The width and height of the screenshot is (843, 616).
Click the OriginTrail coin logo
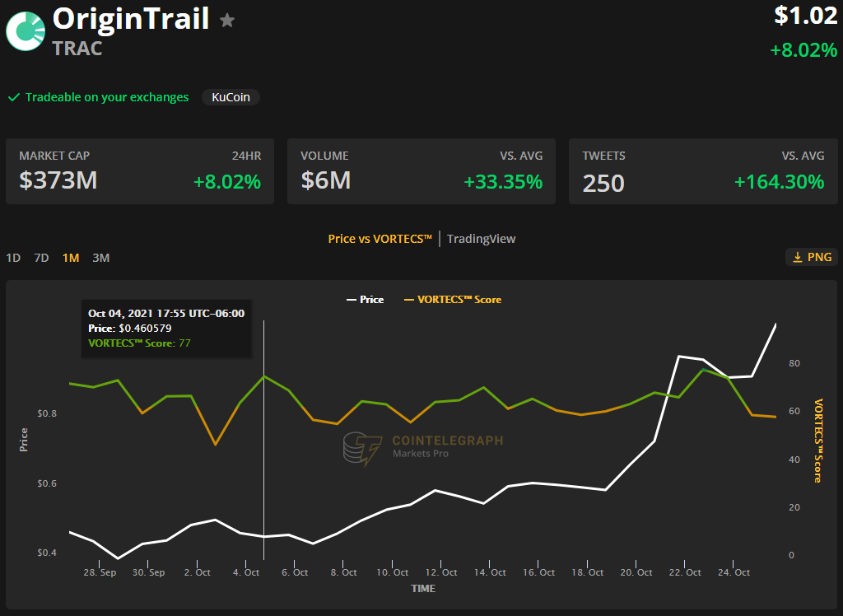[x=26, y=31]
